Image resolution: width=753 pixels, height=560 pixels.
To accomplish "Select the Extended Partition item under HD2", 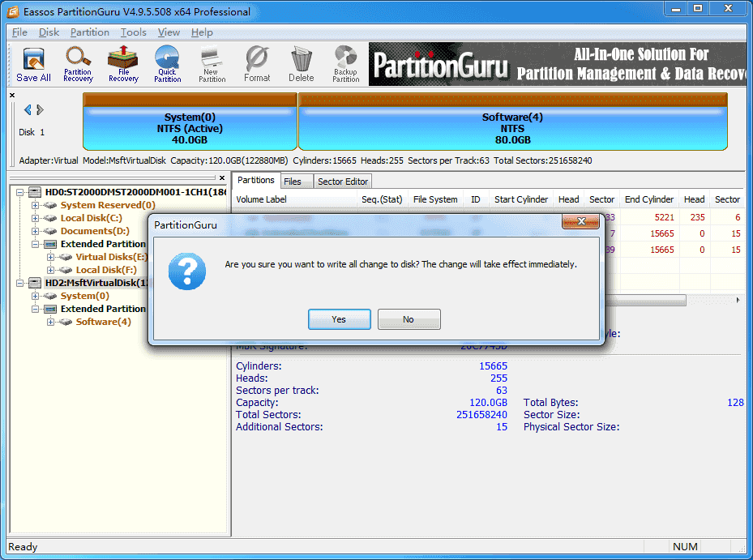I will point(103,310).
